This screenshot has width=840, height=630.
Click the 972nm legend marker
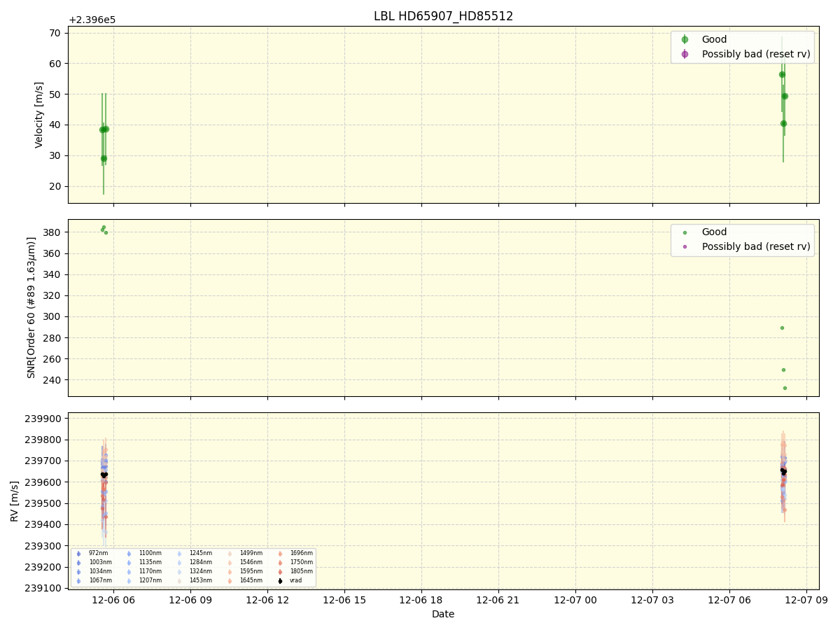pos(78,554)
